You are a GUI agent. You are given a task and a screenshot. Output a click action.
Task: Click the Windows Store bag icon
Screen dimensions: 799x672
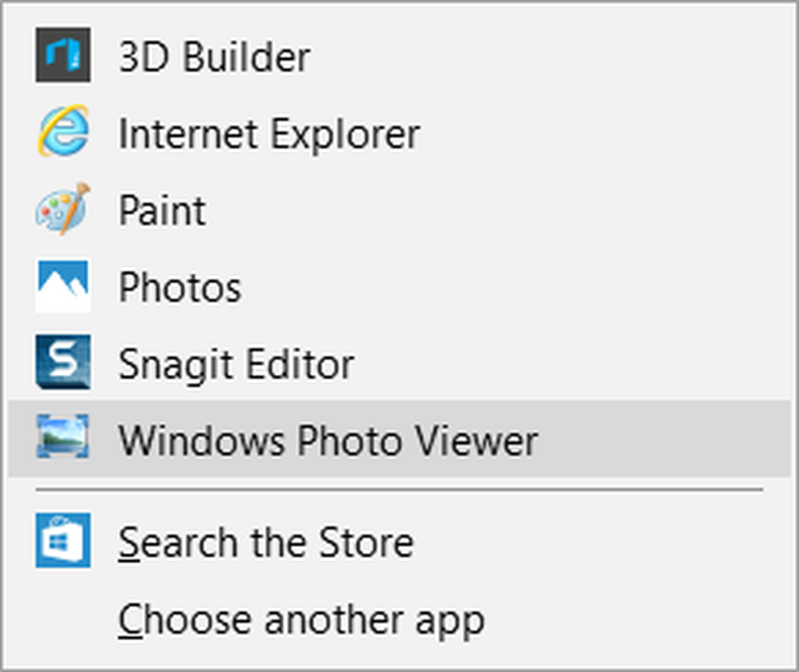click(62, 541)
